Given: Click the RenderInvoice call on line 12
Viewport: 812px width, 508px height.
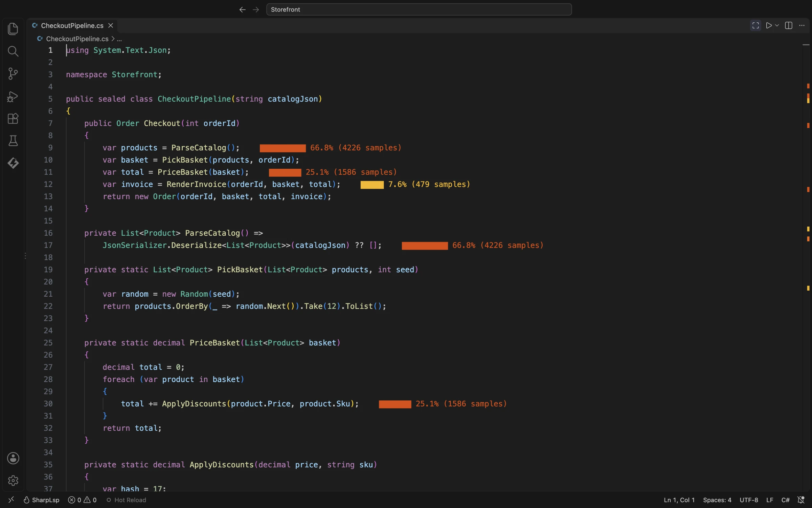Looking at the screenshot, I should pos(196,184).
